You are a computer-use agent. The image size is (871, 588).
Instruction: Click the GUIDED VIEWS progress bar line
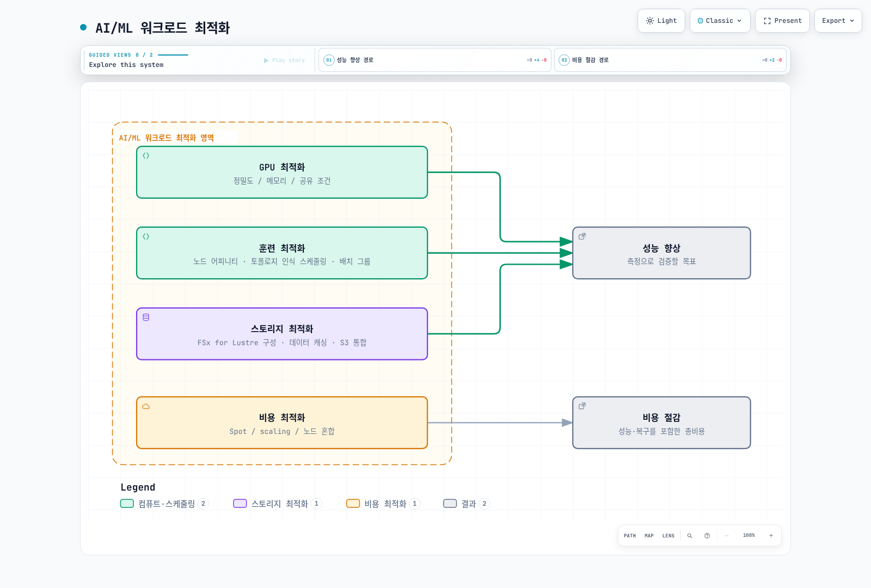click(173, 55)
